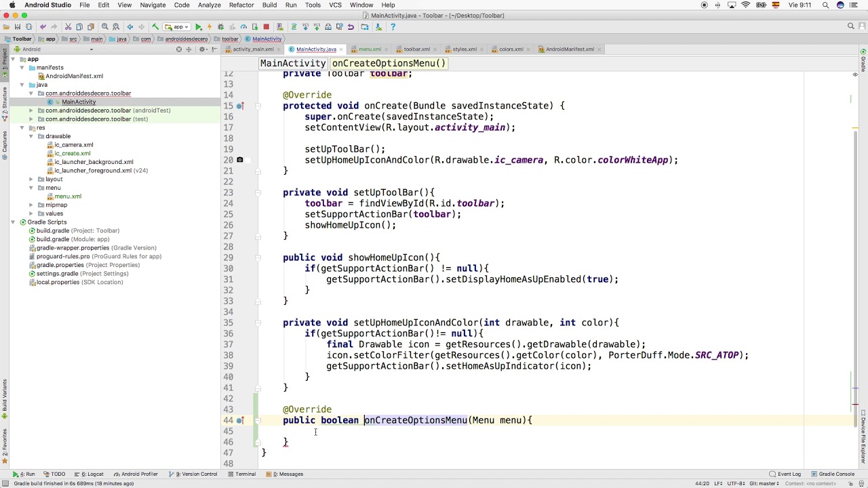Image resolution: width=868 pixels, height=488 pixels.
Task: Click the Undo arrow toolbar icon
Action: click(x=43, y=27)
